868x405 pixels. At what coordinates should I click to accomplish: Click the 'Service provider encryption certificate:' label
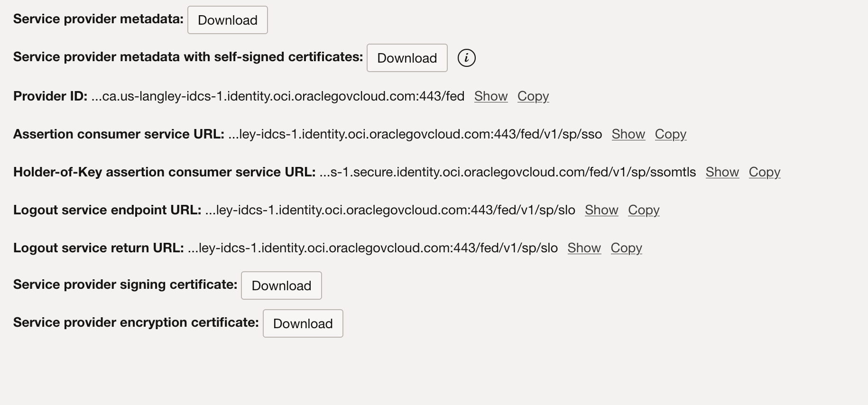click(x=136, y=322)
